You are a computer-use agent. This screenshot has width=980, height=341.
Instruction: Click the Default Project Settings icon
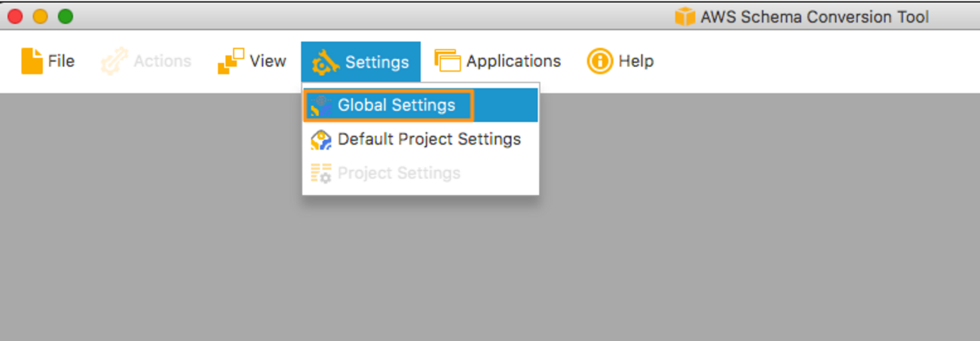tap(321, 140)
